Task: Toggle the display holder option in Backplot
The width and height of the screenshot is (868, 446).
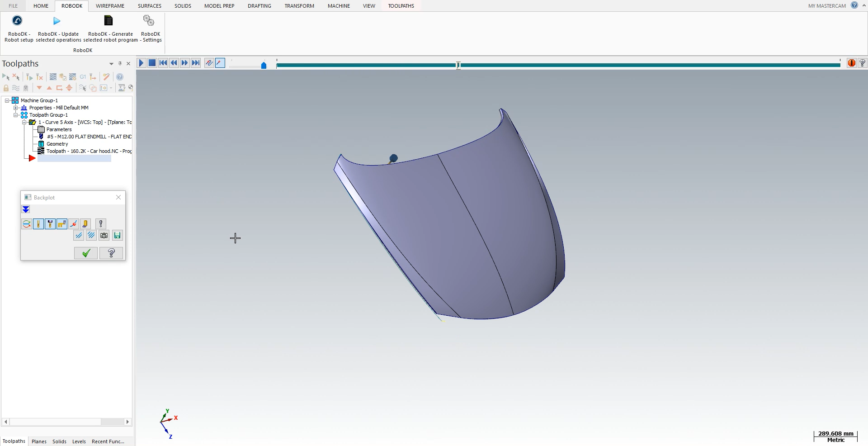Action: [50, 224]
